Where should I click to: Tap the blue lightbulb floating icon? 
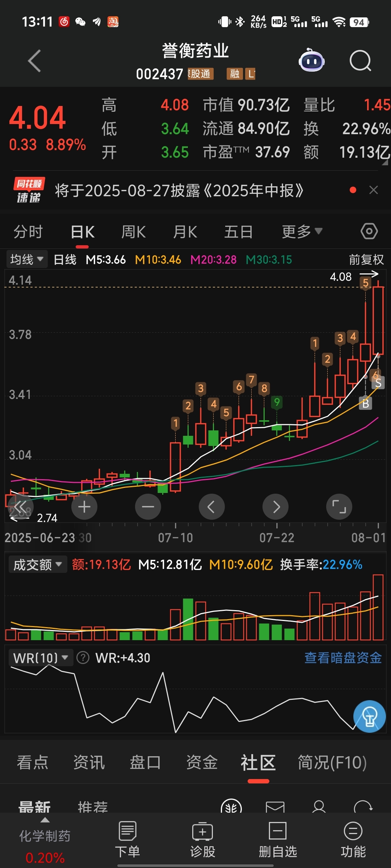pos(370,716)
